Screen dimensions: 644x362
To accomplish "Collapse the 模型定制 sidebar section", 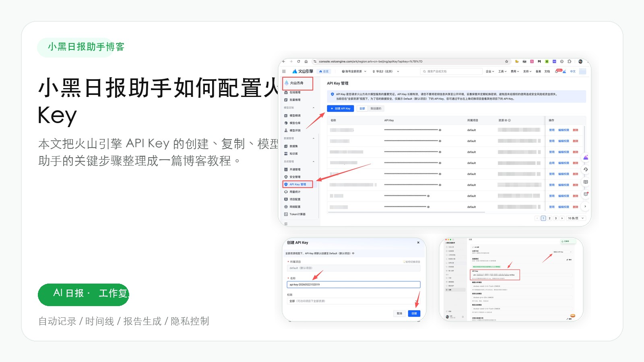I will coord(314,108).
